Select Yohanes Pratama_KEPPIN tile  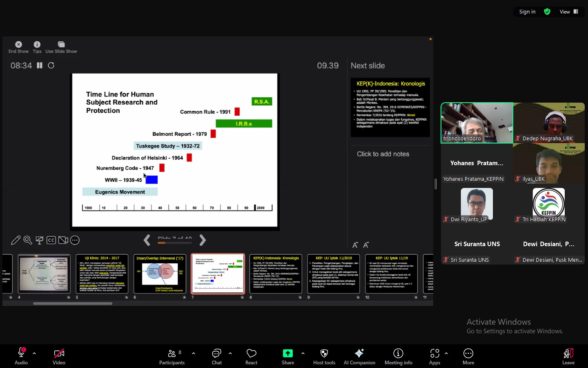pyautogui.click(x=477, y=163)
